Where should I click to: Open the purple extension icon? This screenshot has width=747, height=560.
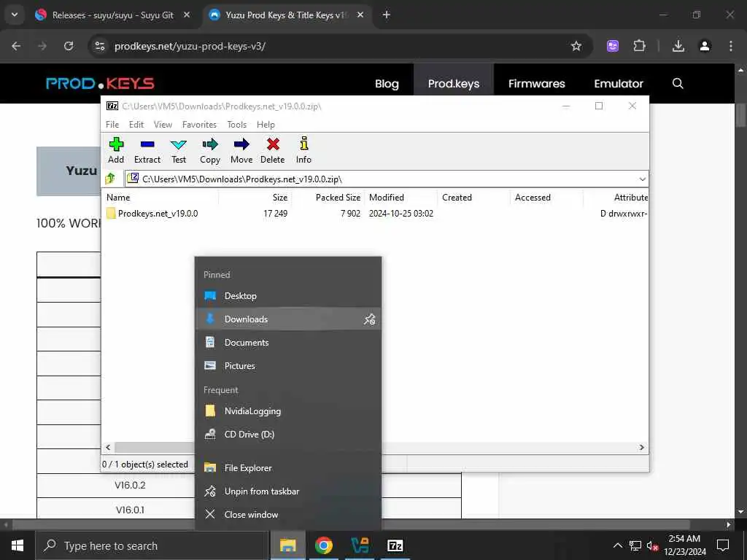613,46
